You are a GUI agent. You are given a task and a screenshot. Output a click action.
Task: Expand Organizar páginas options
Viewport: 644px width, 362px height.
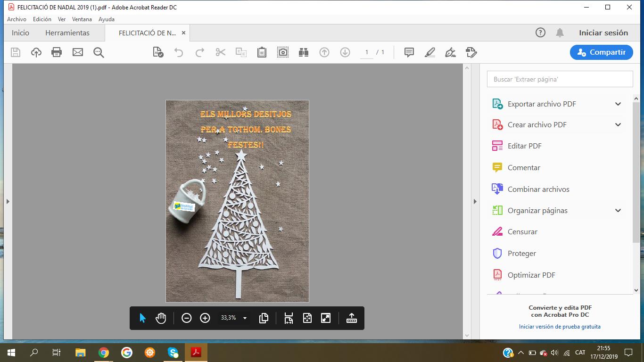[x=618, y=211]
